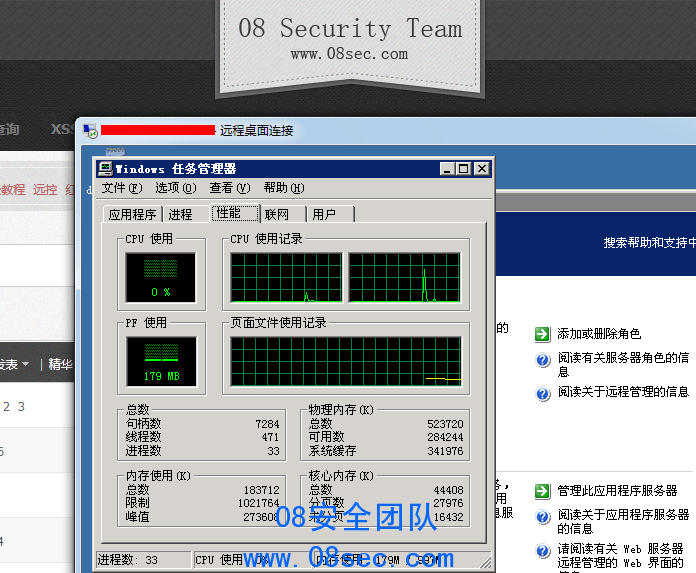Minimize the Task Manager window
This screenshot has height=573, width=696.
(x=447, y=169)
